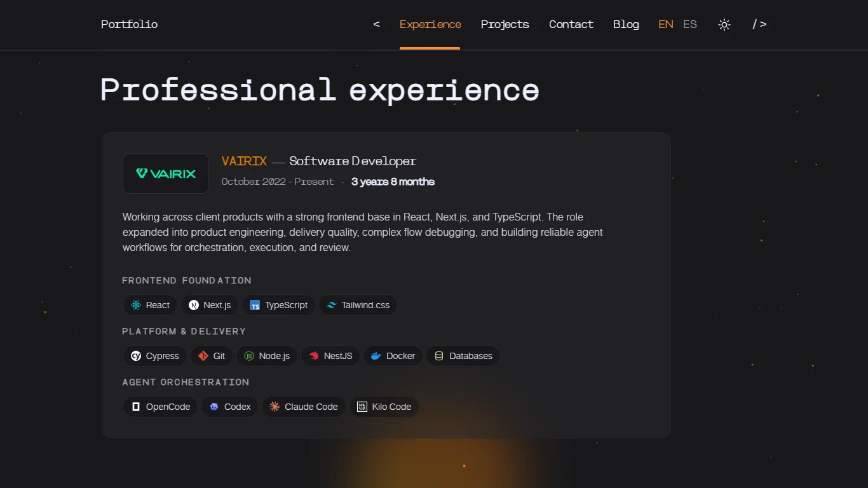Click the Next.js logo icon

(x=194, y=305)
